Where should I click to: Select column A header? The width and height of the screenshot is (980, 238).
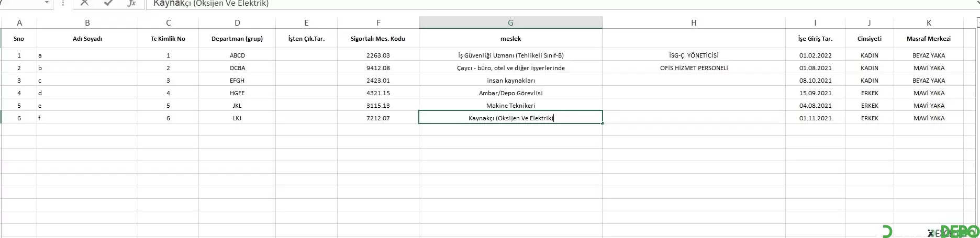click(x=19, y=22)
